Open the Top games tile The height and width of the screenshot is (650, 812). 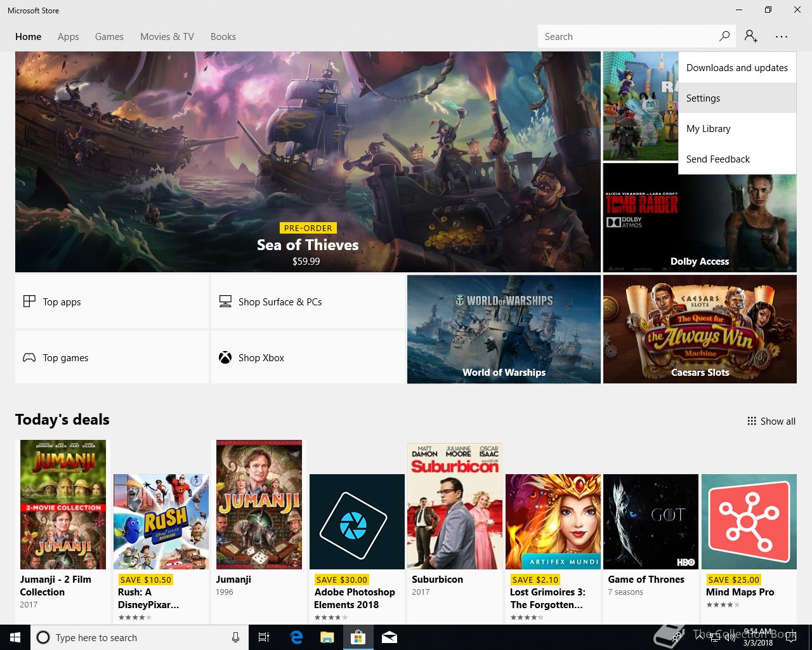click(112, 357)
